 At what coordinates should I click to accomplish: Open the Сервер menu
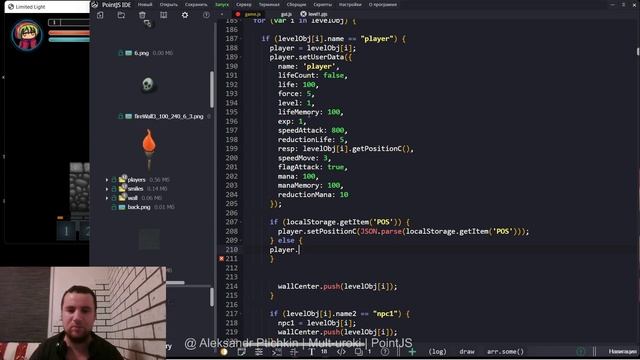point(244,4)
